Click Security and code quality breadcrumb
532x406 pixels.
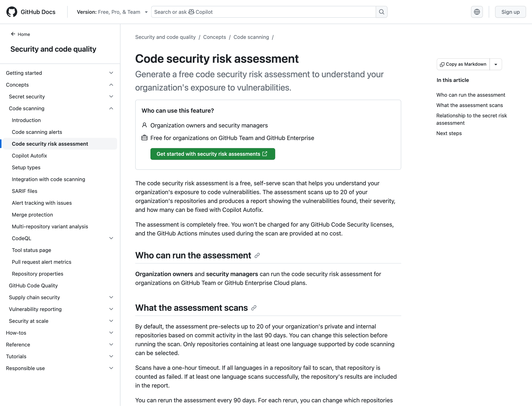click(x=165, y=37)
